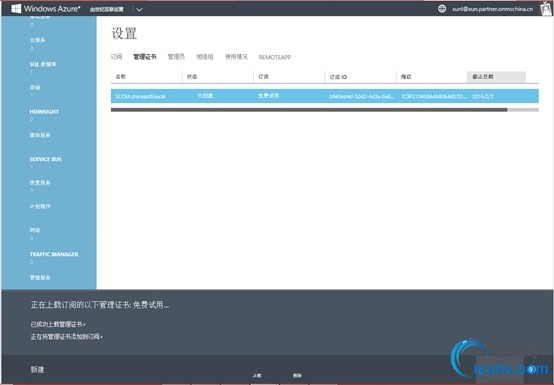Image resolution: width=554 pixels, height=385 pixels.
Task: Open the user avatar icon
Action: (x=546, y=8)
